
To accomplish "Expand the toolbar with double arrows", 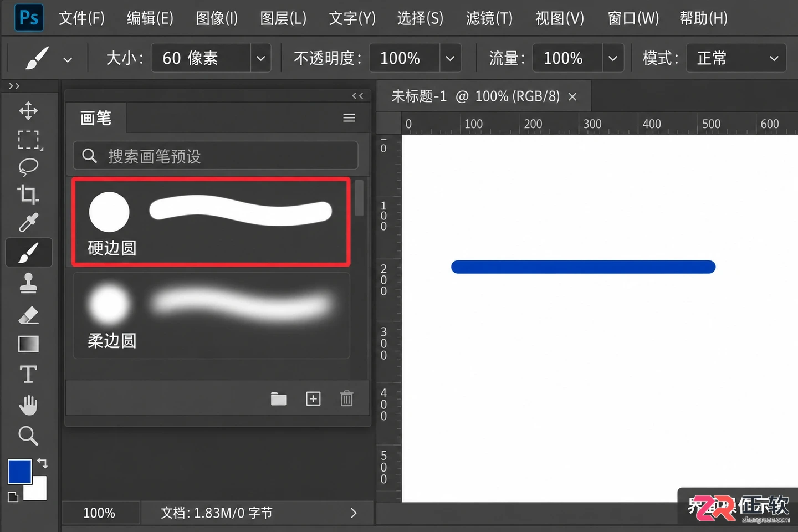I will (x=14, y=86).
